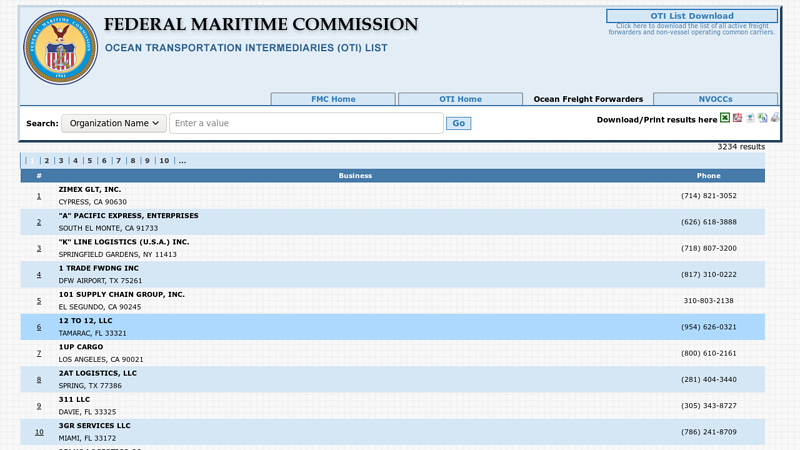Screen dimensions: 800x450
Task: Click the copy results icon beside printer
Action: (763, 118)
